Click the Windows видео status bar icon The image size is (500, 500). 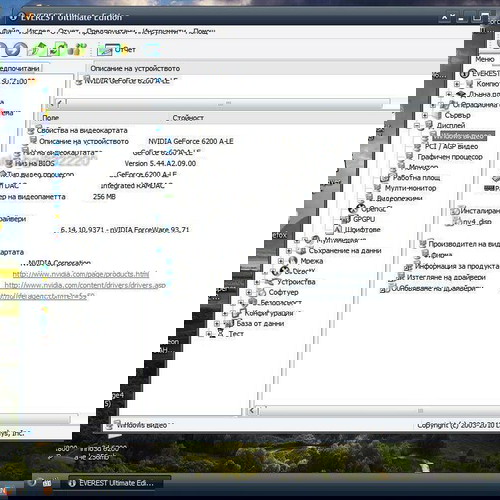pos(109,426)
